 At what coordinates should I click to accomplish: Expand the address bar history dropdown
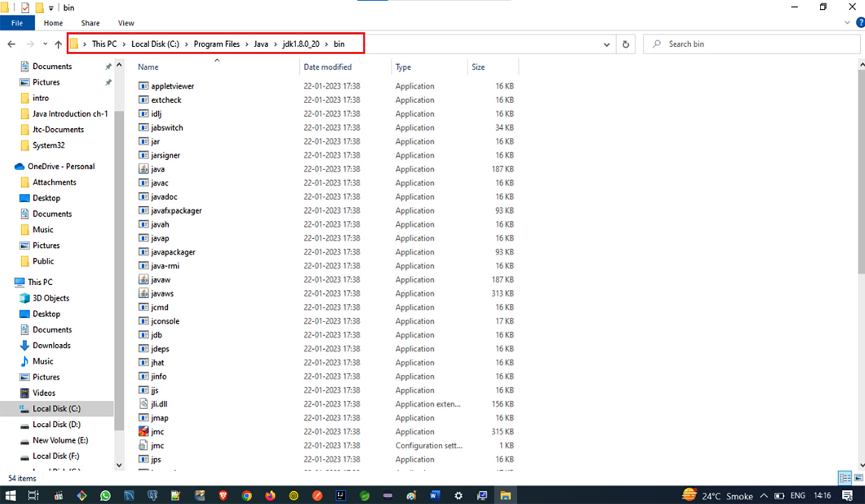coord(606,44)
